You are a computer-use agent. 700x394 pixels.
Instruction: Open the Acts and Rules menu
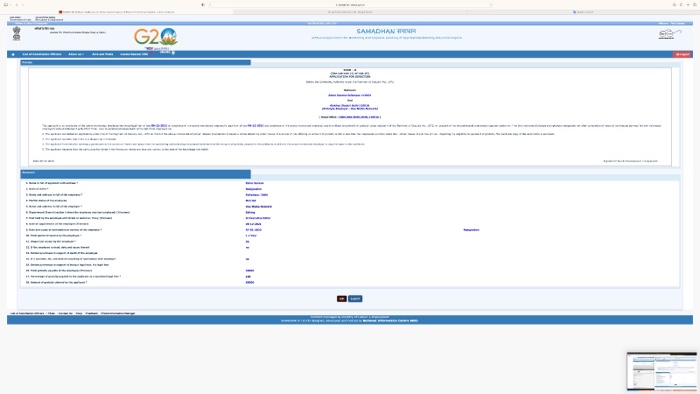(x=103, y=54)
